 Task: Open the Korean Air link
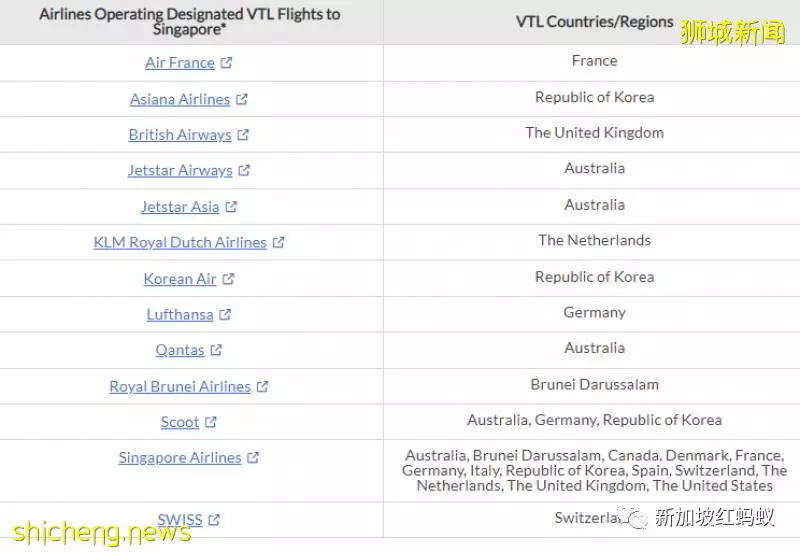180,279
